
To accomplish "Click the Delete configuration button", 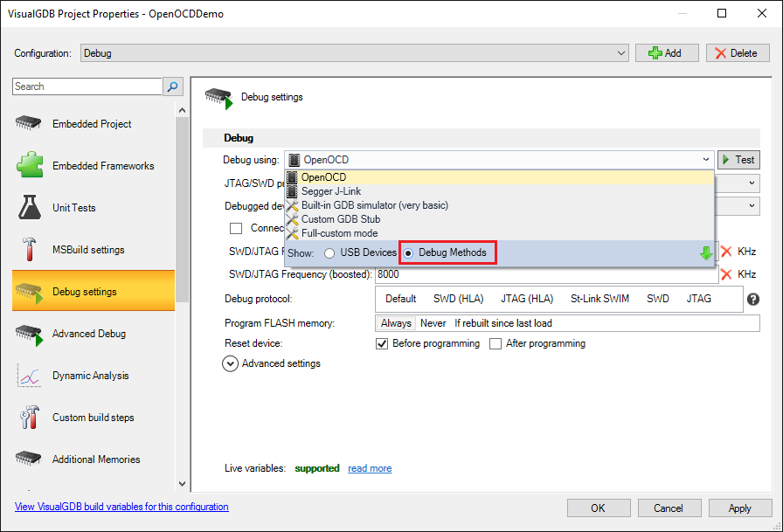I will coord(738,53).
